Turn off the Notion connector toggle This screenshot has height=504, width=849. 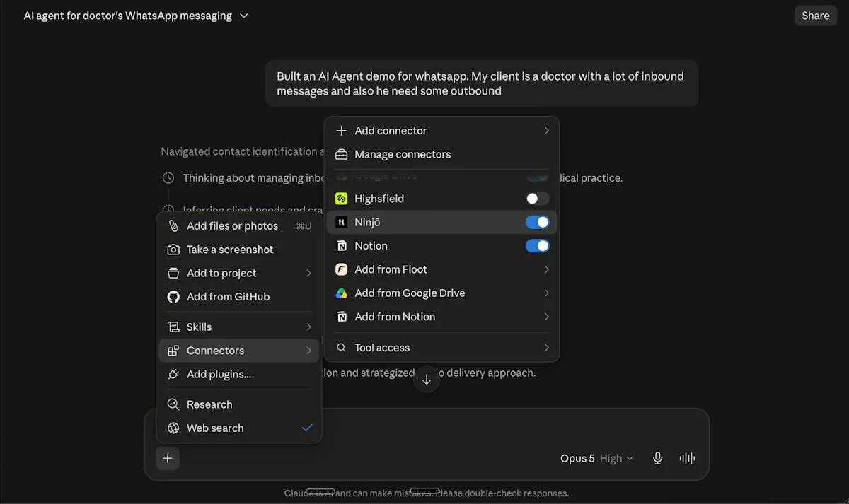coord(538,246)
